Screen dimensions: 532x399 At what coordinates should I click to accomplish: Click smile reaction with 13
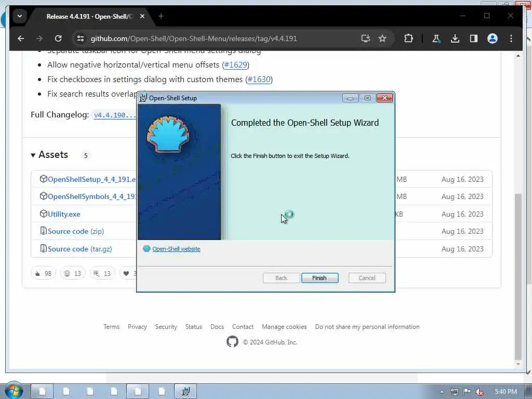[x=73, y=273]
